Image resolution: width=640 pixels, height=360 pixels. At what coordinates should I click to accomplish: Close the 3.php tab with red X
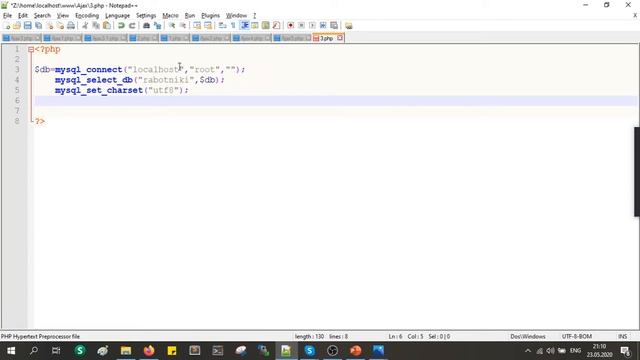point(340,38)
